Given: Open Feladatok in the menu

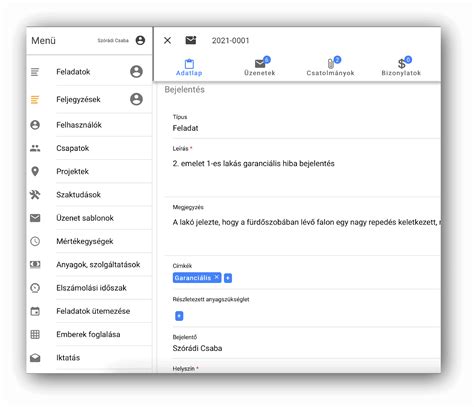Looking at the screenshot, I should [73, 72].
